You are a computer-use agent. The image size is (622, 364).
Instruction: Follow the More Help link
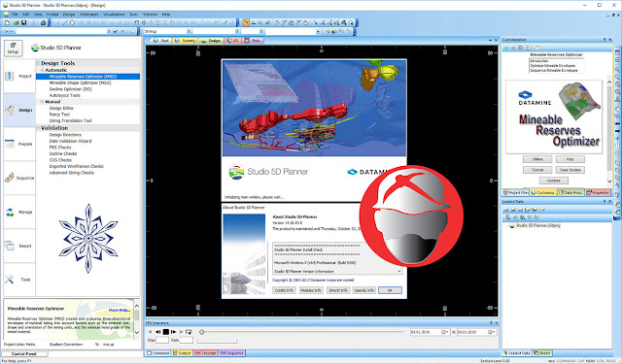click(120, 311)
